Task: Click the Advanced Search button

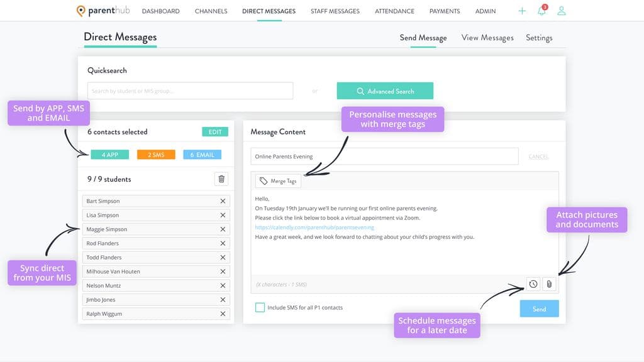Action: pos(385,90)
